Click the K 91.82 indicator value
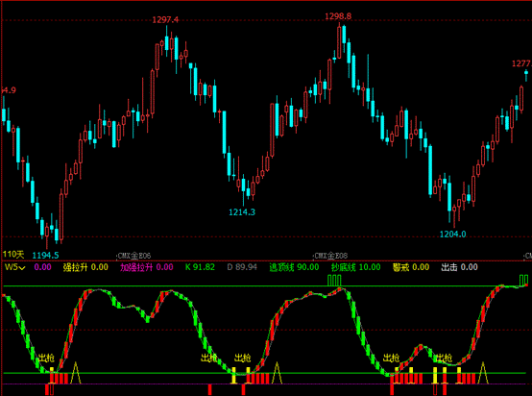 [x=200, y=267]
